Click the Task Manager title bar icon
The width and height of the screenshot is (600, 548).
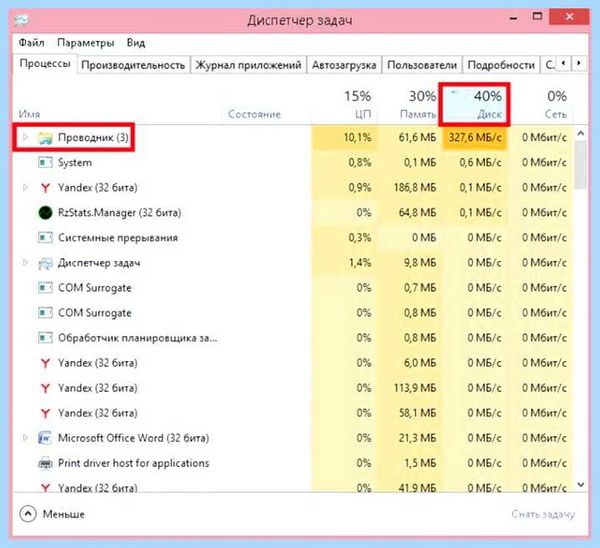pyautogui.click(x=21, y=20)
